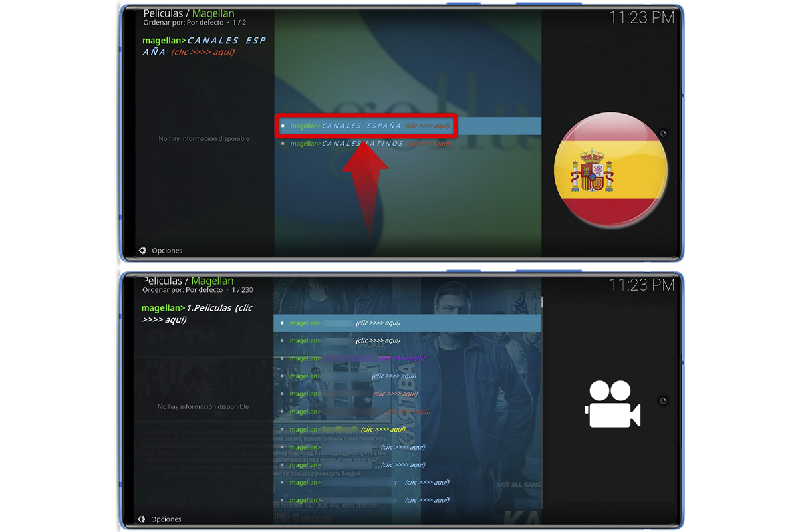The width and height of the screenshot is (798, 532).
Task: Open highlighted 1.Peliculas row in bottom list
Action: click(408, 323)
